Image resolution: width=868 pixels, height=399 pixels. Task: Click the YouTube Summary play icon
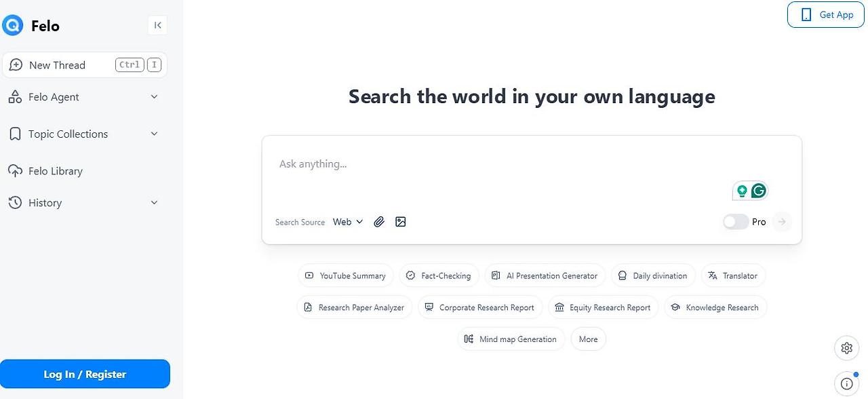(x=309, y=275)
